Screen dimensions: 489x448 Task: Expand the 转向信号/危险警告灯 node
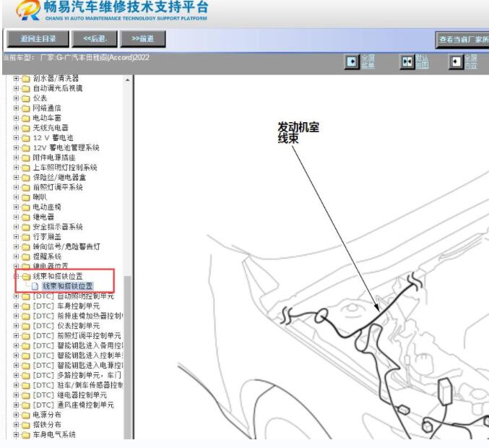(x=16, y=247)
